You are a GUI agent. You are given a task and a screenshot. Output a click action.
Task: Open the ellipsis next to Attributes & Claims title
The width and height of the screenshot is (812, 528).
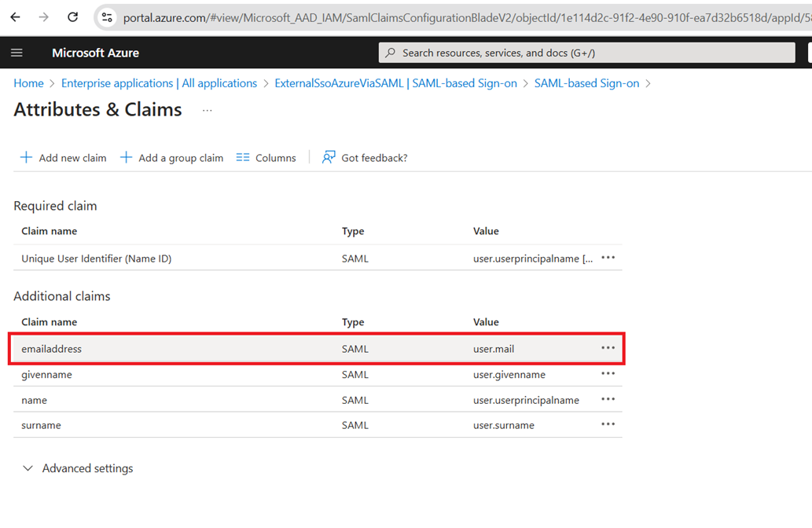pos(208,110)
